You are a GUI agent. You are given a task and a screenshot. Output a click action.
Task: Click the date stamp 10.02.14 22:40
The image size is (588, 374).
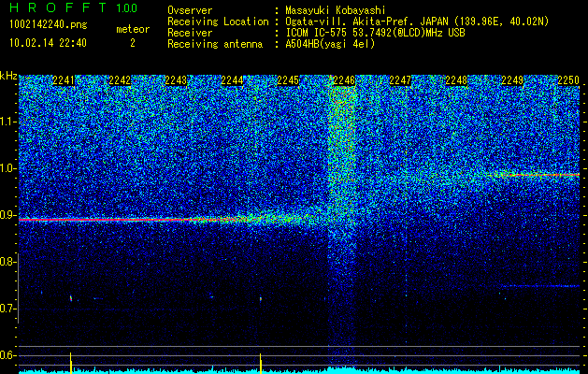(x=48, y=43)
